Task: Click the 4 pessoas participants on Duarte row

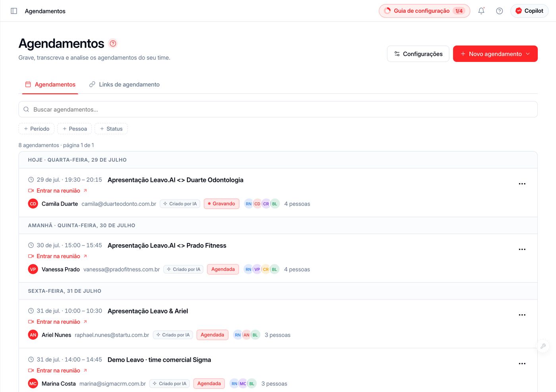Action: [x=297, y=204]
